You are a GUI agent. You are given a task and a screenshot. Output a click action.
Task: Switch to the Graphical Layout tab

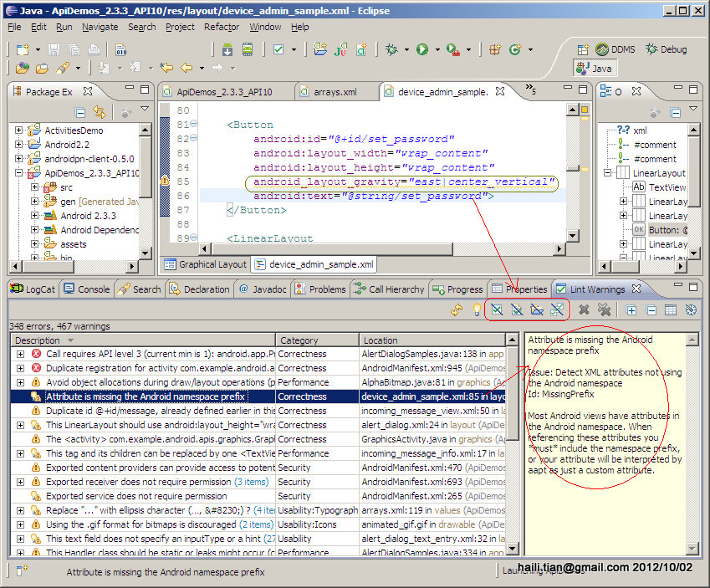206,264
